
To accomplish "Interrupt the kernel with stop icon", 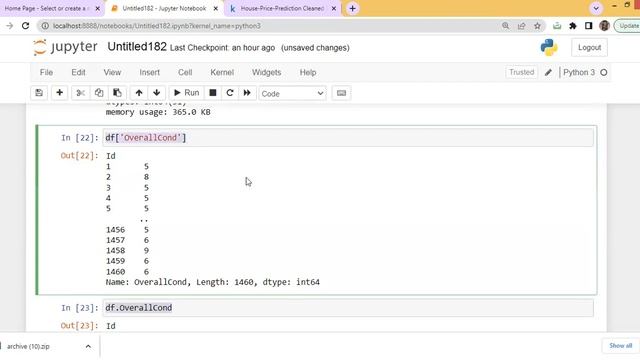I will pos(213,93).
